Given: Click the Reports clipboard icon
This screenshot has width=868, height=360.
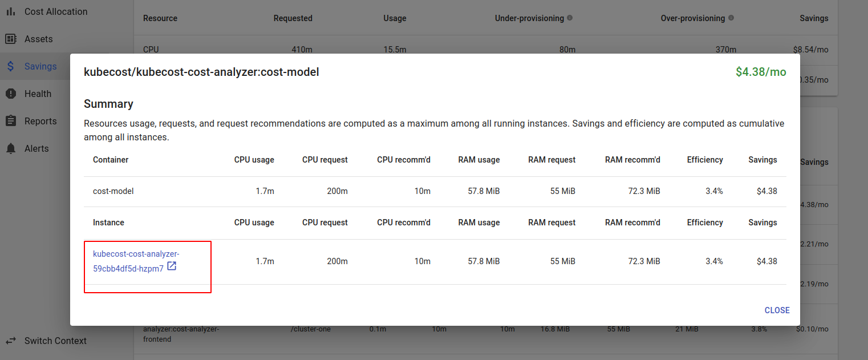Looking at the screenshot, I should (10, 121).
